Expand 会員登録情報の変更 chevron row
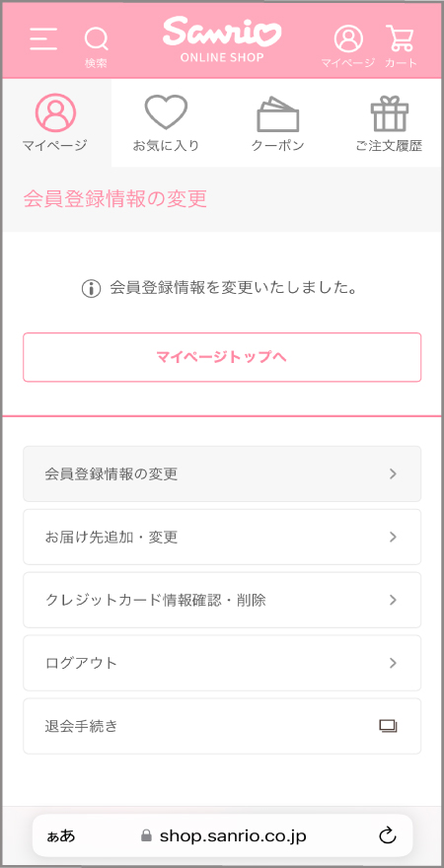444x868 pixels. click(222, 473)
